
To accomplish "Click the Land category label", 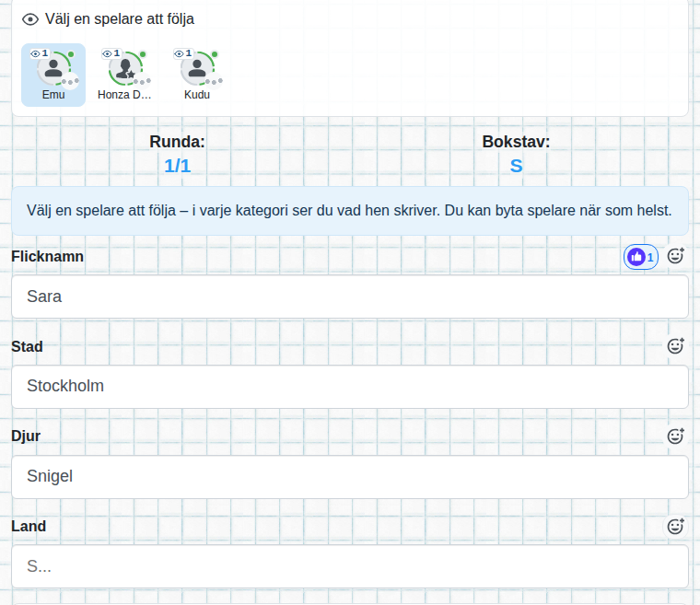I will click(29, 526).
